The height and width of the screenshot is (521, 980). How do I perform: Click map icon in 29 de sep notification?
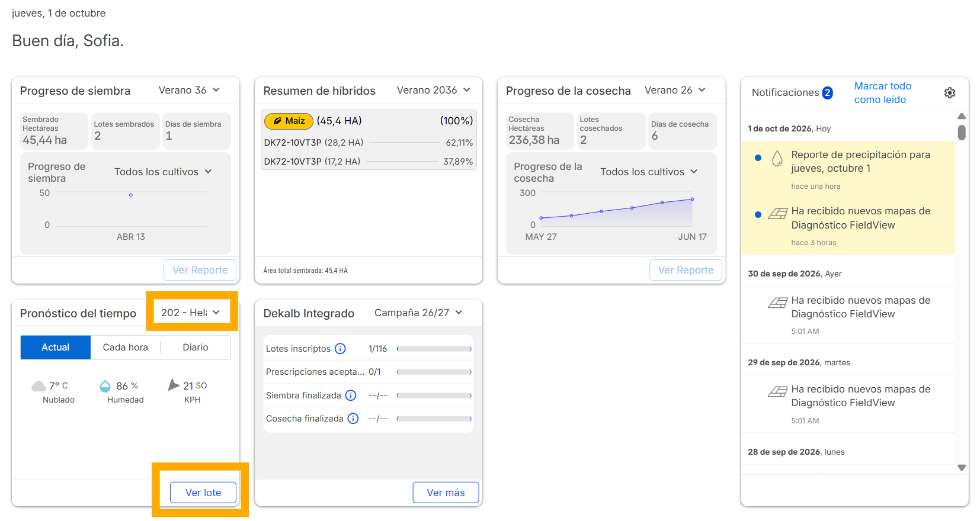tap(778, 391)
